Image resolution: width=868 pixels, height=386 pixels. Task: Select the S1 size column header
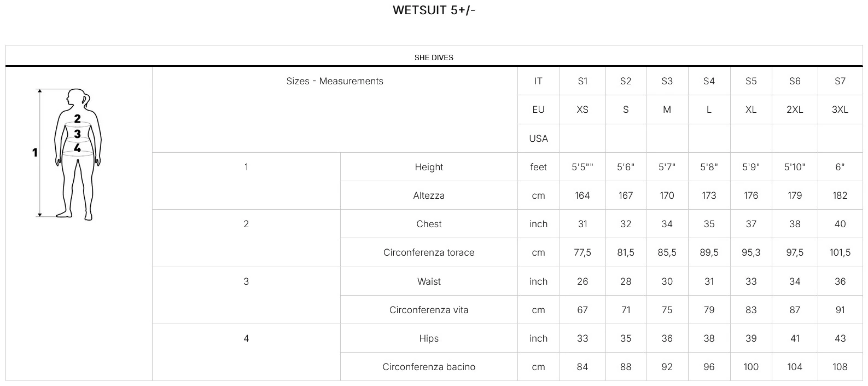coord(582,81)
